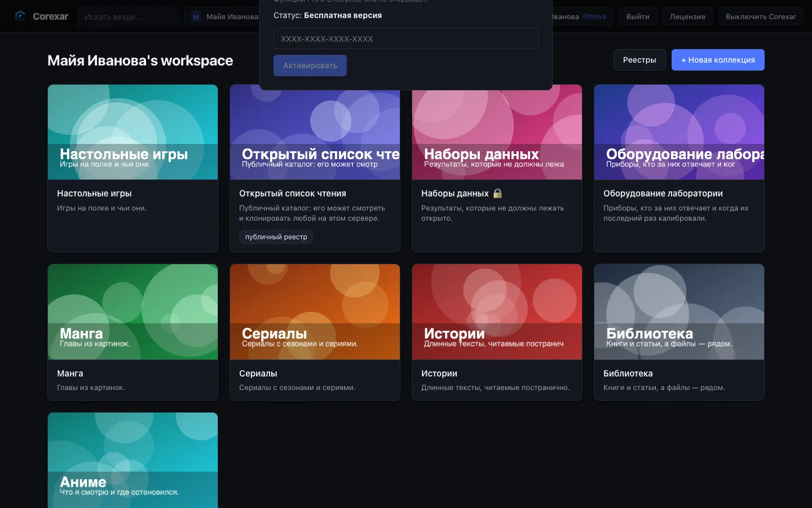Click the Сериалы card title text

click(258, 374)
